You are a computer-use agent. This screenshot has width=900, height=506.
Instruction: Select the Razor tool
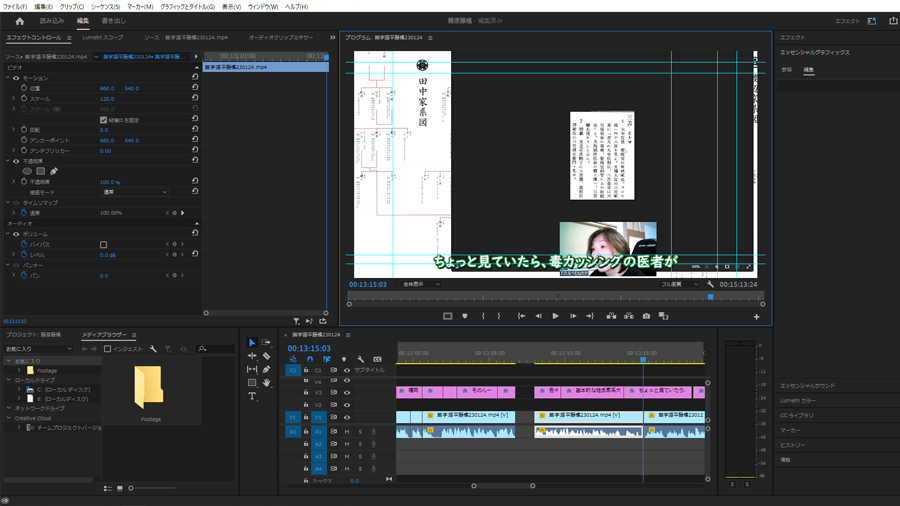(x=266, y=356)
